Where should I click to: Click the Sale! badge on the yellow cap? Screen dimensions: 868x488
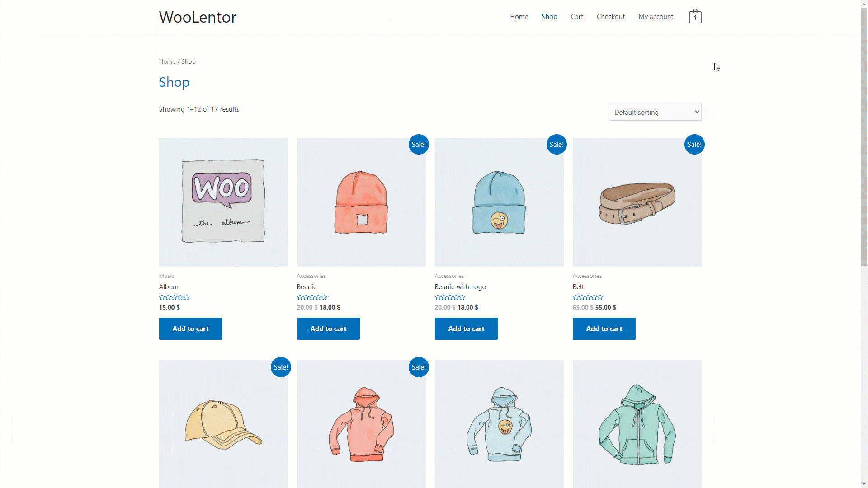[x=281, y=367]
